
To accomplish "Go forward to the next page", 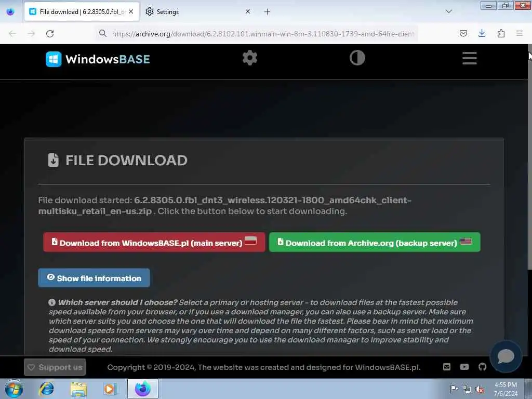I will pos(31,34).
